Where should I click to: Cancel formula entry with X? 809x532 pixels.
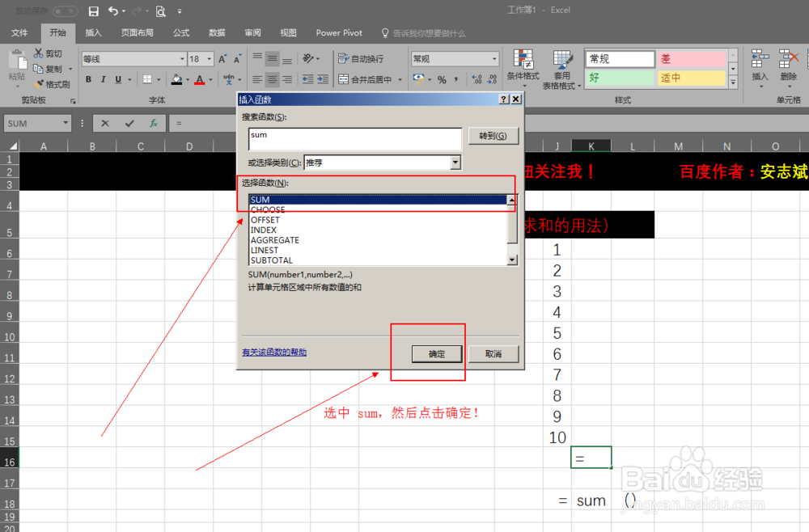(104, 123)
